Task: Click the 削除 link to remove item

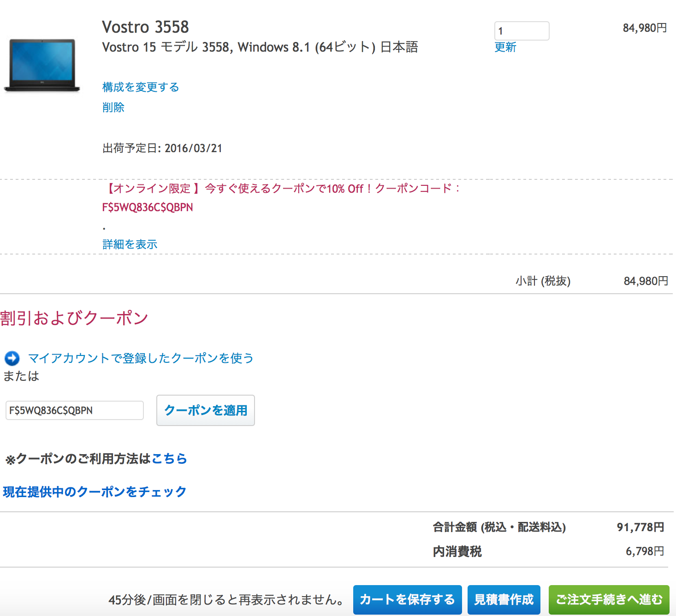Action: coord(113,107)
